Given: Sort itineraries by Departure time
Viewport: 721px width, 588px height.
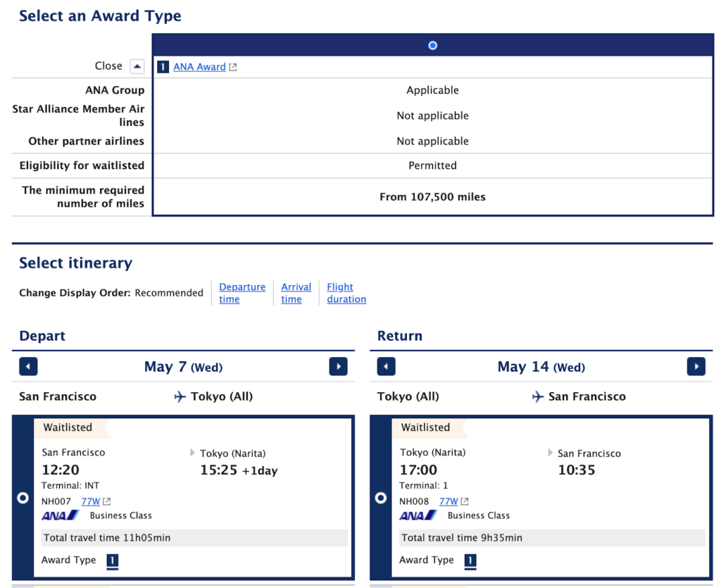Looking at the screenshot, I should point(242,293).
